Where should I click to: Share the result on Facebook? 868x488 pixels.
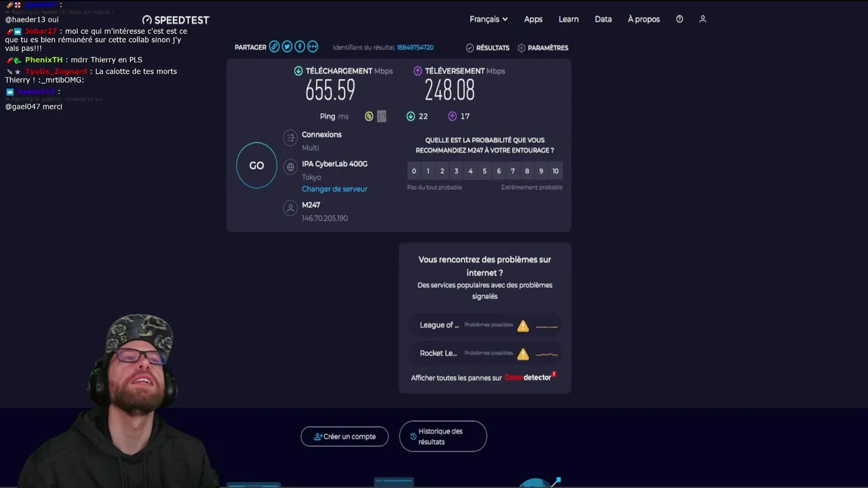click(x=300, y=47)
